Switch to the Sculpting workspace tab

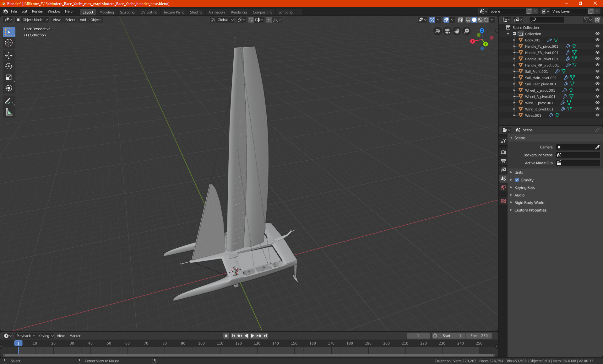(x=127, y=12)
